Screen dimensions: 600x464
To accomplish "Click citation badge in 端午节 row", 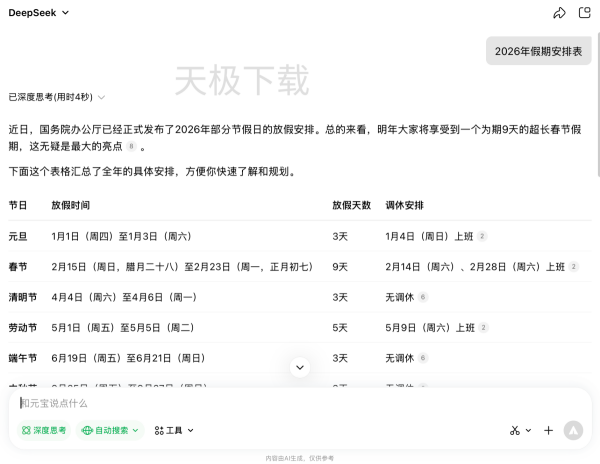I will click(x=423, y=357).
